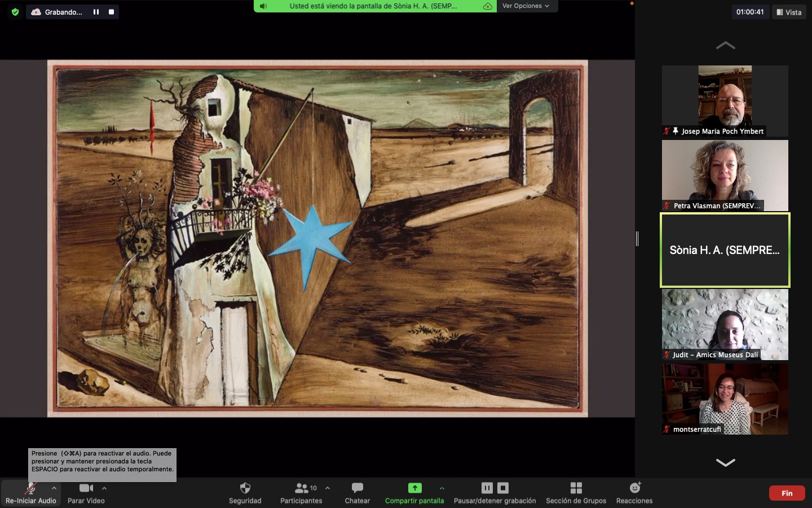The height and width of the screenshot is (508, 812).
Task: Open Sección de Grupos breakout rooms
Action: 576,488
